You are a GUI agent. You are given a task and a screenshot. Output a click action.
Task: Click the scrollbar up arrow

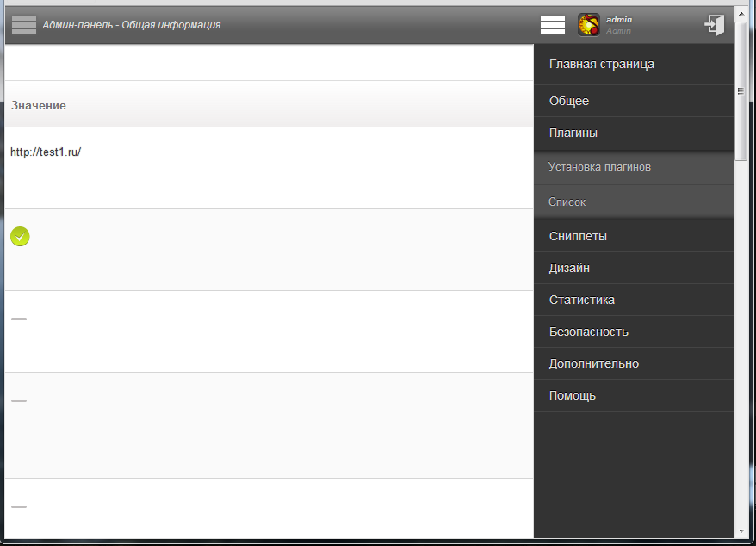point(741,14)
